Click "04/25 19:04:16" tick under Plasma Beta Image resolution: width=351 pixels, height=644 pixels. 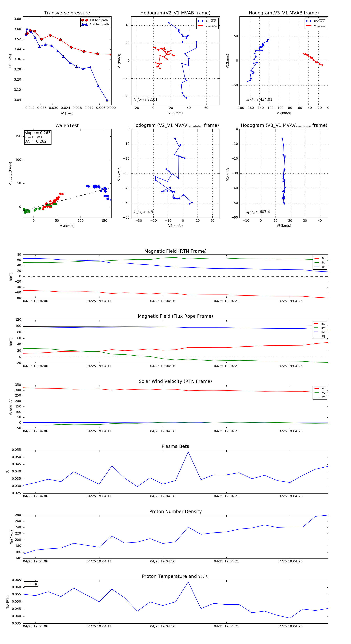coord(163,496)
